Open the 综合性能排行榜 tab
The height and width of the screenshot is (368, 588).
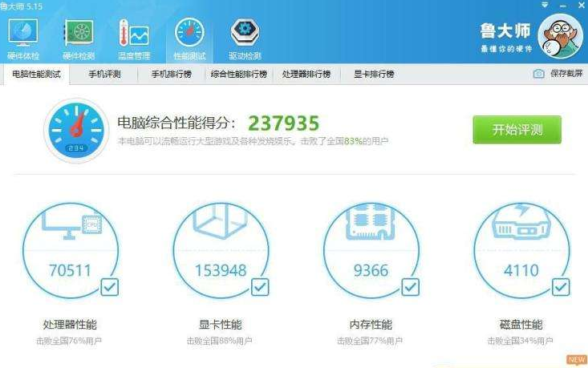[239, 75]
